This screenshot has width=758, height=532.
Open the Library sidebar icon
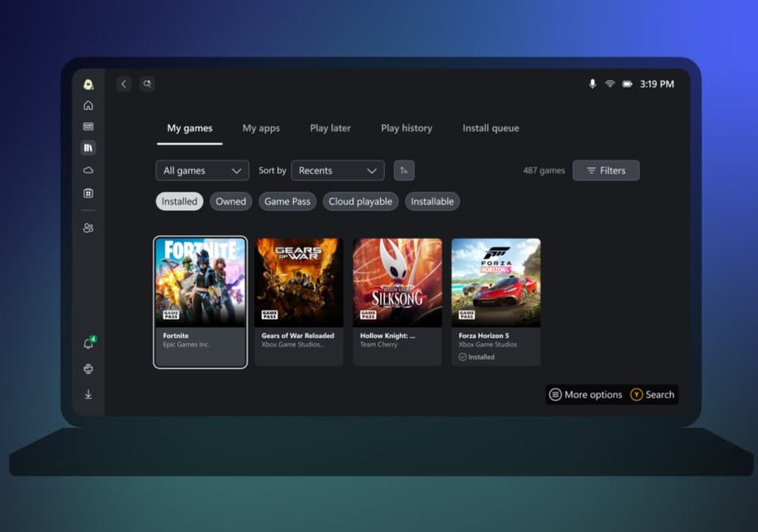88,148
